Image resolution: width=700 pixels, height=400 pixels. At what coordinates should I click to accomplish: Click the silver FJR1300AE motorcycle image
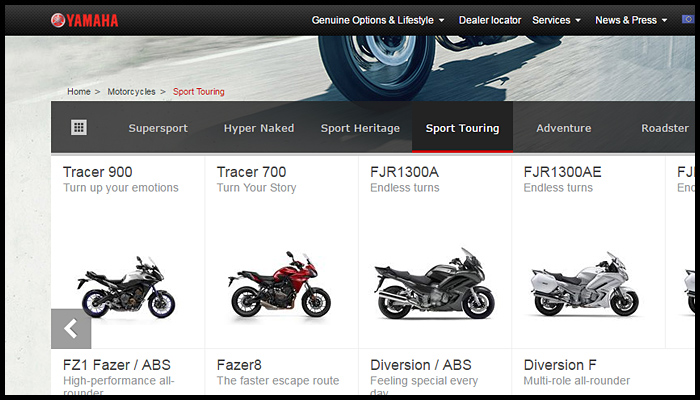pyautogui.click(x=584, y=284)
